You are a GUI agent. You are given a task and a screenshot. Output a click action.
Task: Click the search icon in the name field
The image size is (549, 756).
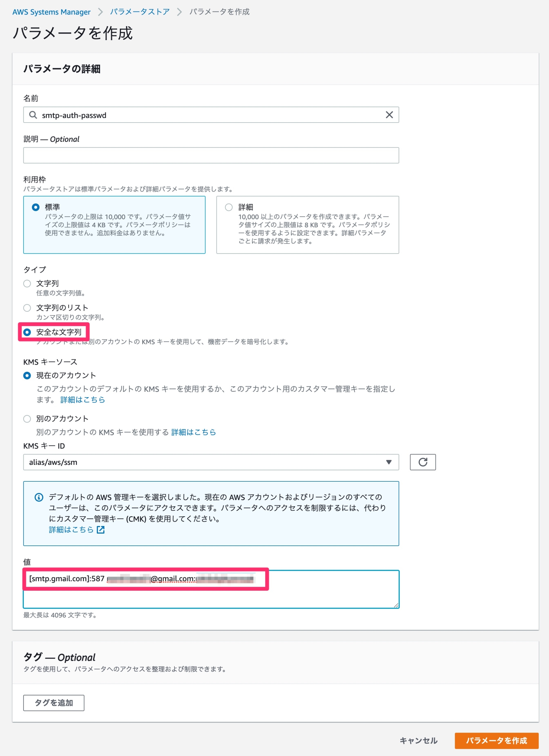click(x=33, y=115)
